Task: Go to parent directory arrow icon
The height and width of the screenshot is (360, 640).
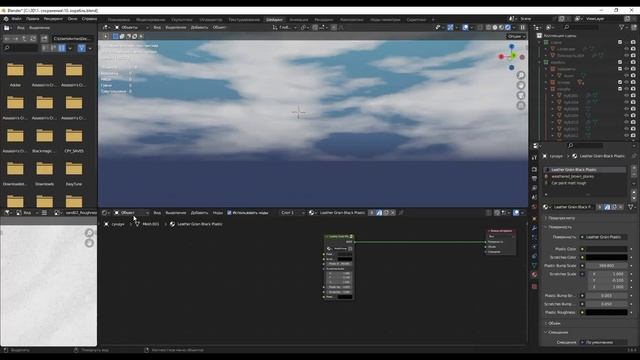Action: coord(24,38)
